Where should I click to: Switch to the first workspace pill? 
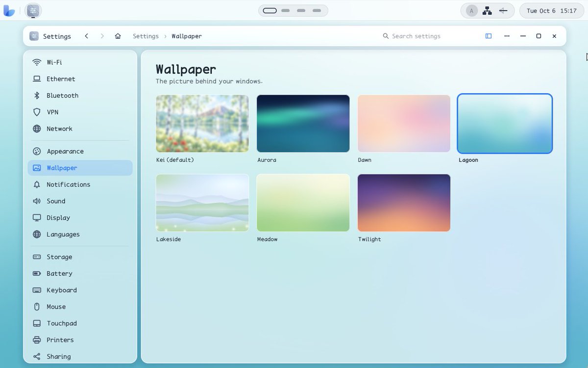[269, 10]
